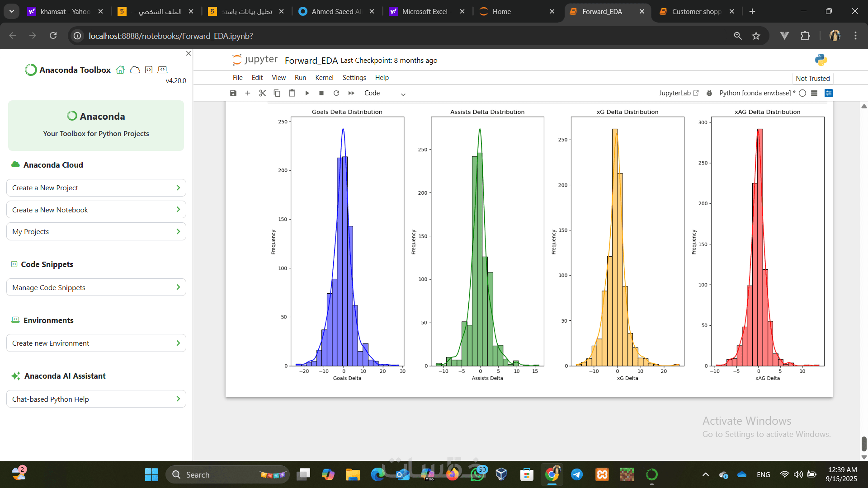This screenshot has height=488, width=868.
Task: Paste cell from clipboard
Action: coord(292,93)
